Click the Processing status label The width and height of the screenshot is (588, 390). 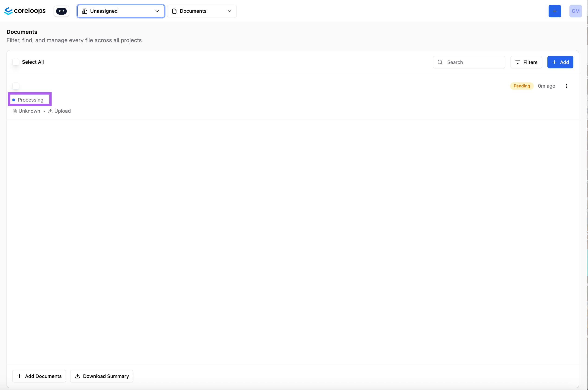30,100
